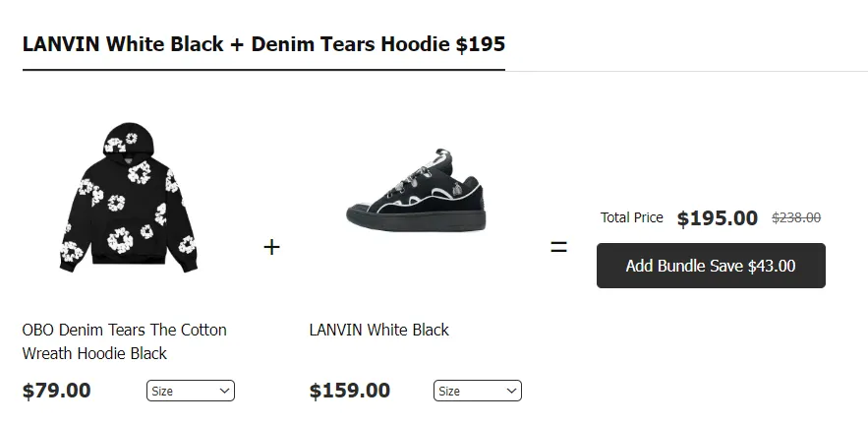Click the $195.00 bundle total price

(717, 218)
